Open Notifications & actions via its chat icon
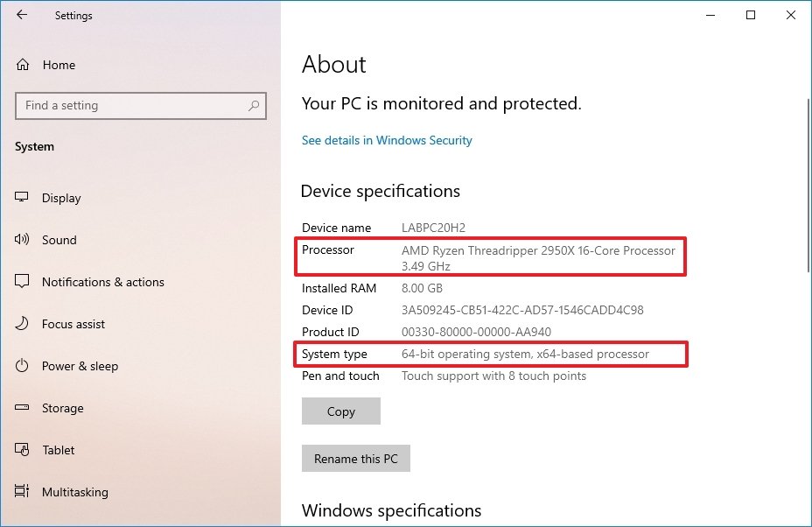Image resolution: width=812 pixels, height=527 pixels. tap(21, 282)
